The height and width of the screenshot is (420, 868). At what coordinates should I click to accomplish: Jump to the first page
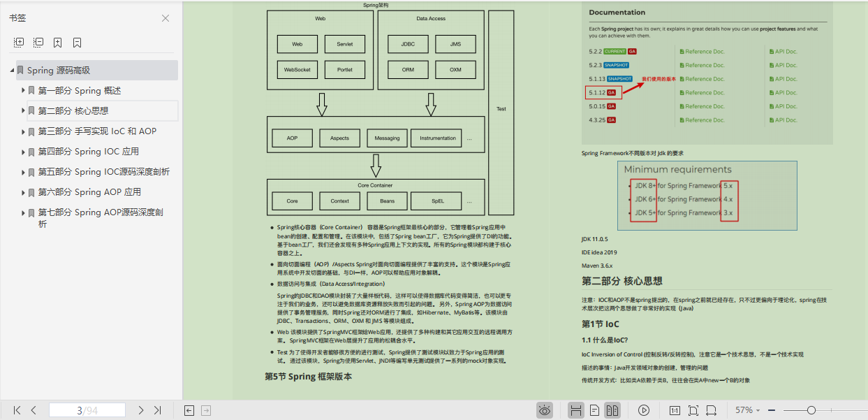tap(17, 410)
